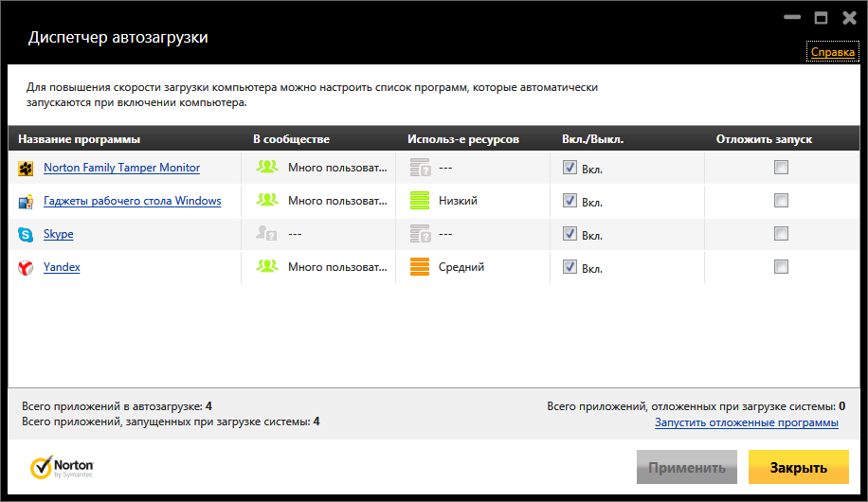Disable Norton Family Tamper Monitor startup

tap(570, 168)
